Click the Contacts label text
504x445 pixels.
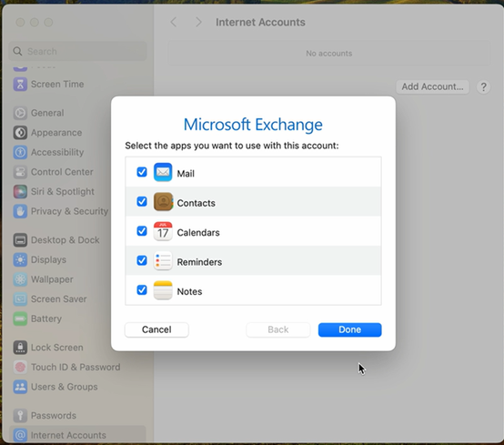click(197, 203)
